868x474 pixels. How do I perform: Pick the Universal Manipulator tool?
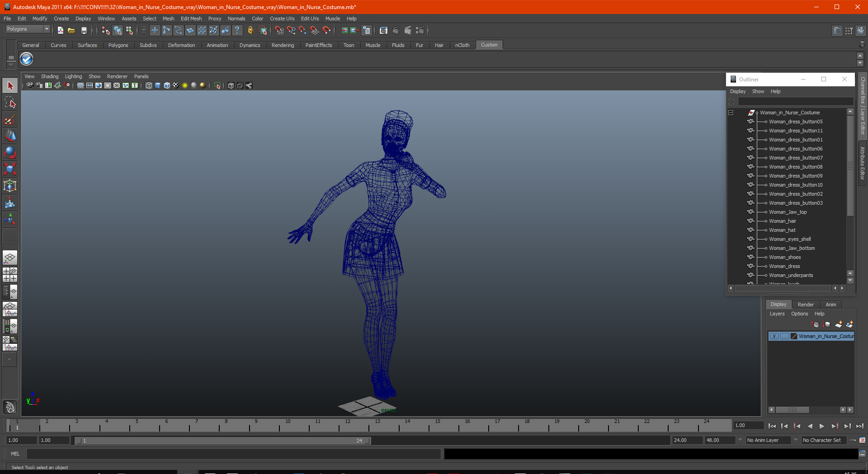coord(10,186)
